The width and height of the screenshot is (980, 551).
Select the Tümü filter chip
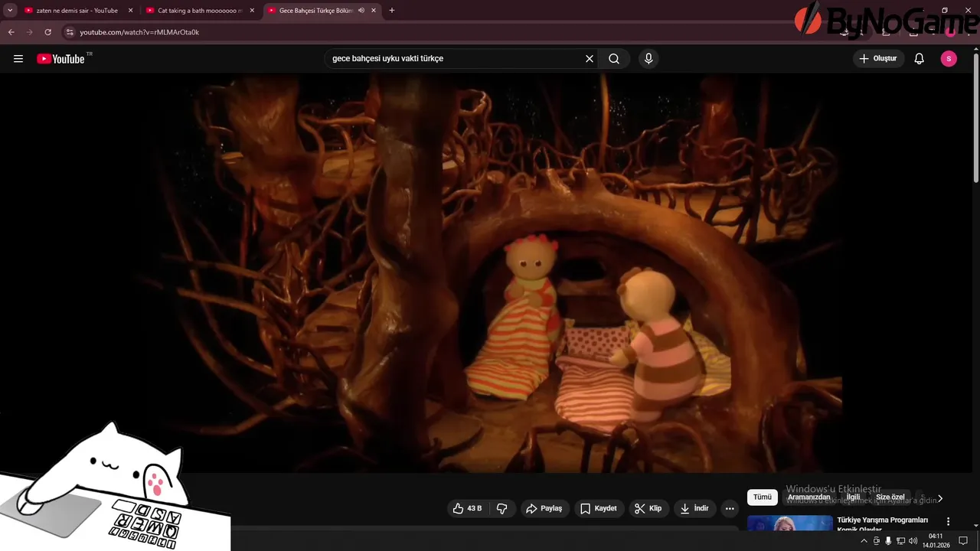click(763, 497)
